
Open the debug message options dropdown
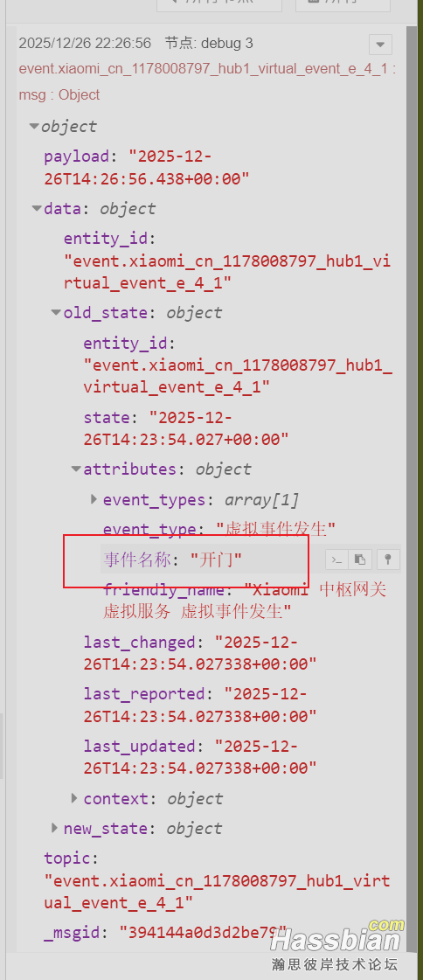point(380,45)
